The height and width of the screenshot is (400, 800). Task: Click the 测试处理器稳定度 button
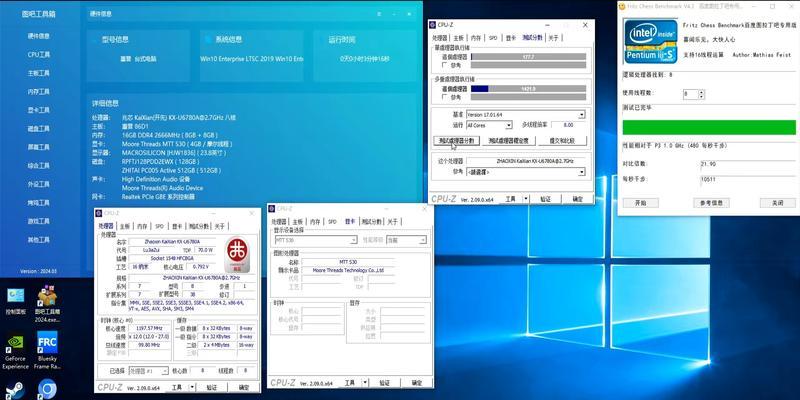pos(508,140)
